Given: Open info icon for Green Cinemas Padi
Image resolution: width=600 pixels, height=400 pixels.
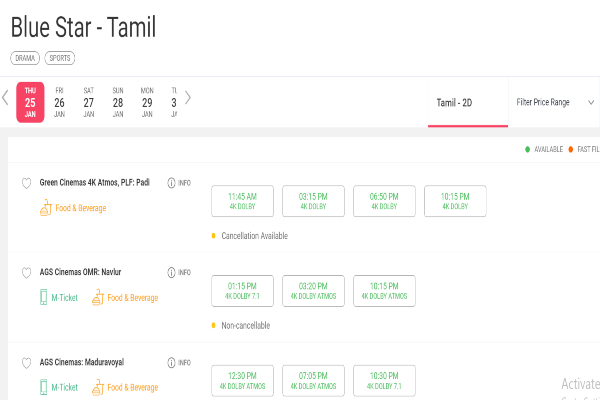Looking at the screenshot, I should (171, 183).
